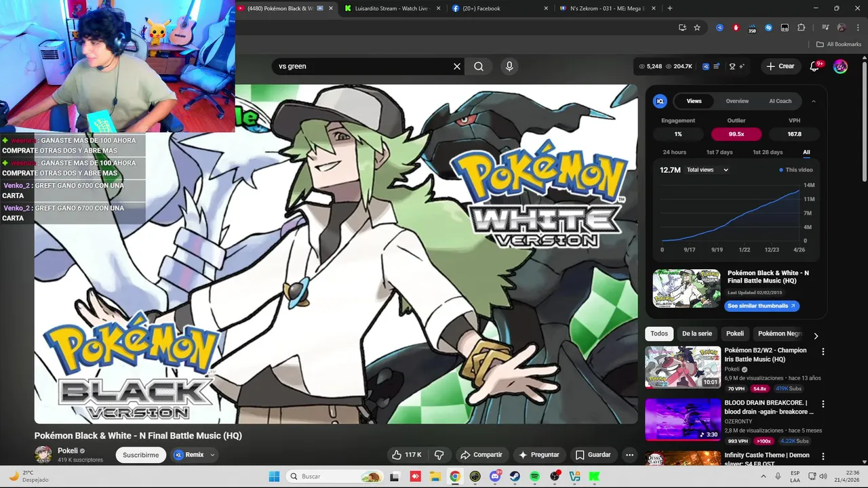Click See similar thumbnails button
The height and width of the screenshot is (488, 868).
tap(762, 306)
